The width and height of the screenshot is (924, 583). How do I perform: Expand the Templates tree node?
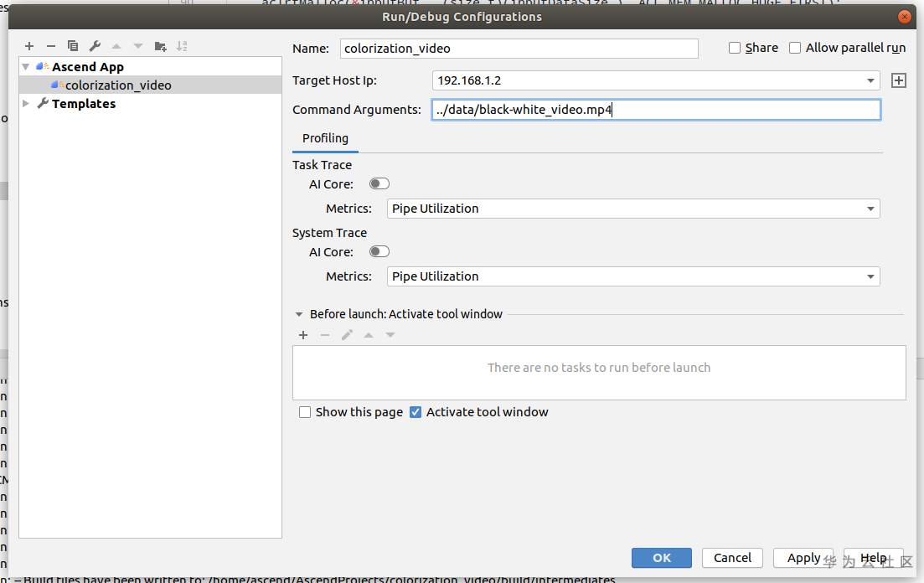point(26,103)
